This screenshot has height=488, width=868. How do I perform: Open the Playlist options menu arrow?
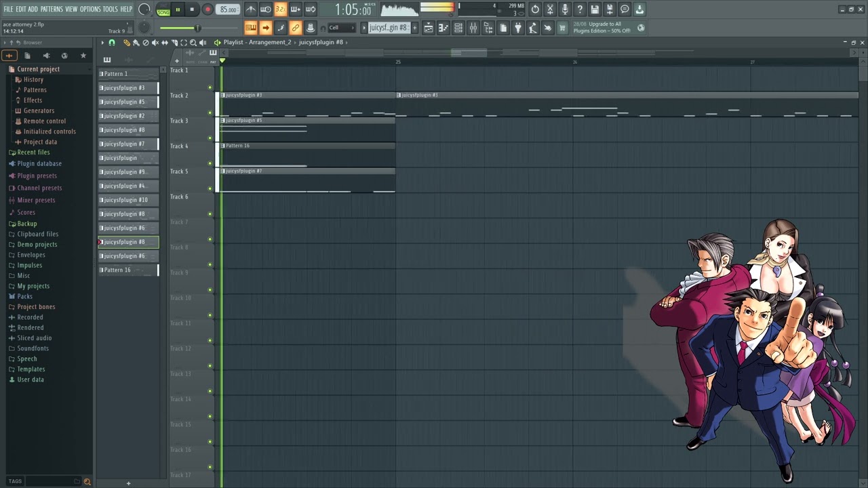click(102, 43)
